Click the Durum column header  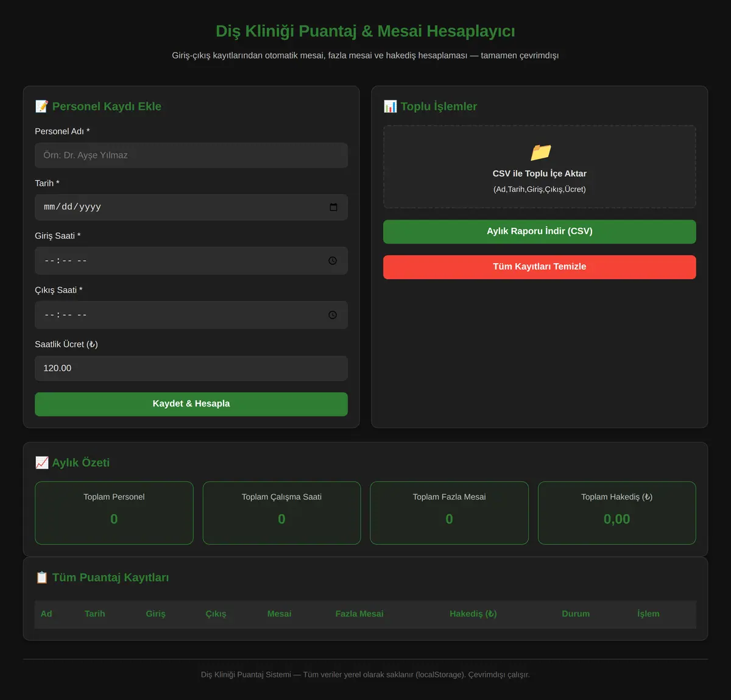click(x=576, y=613)
